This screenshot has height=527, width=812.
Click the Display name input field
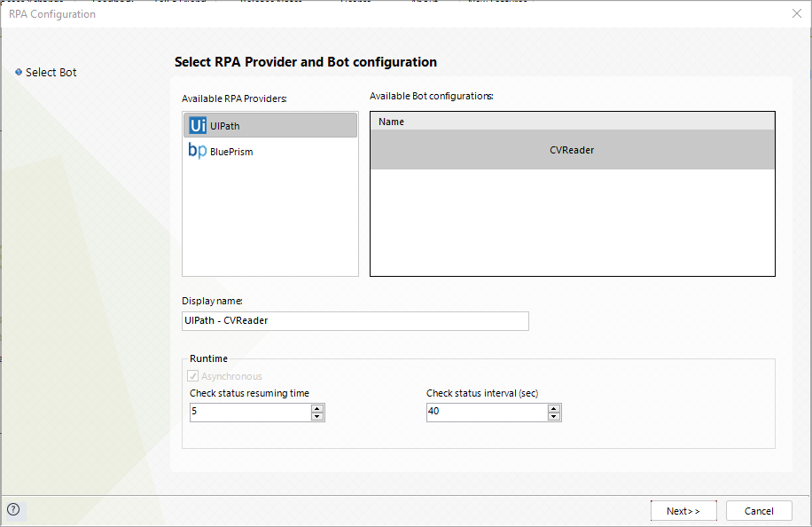click(x=355, y=321)
